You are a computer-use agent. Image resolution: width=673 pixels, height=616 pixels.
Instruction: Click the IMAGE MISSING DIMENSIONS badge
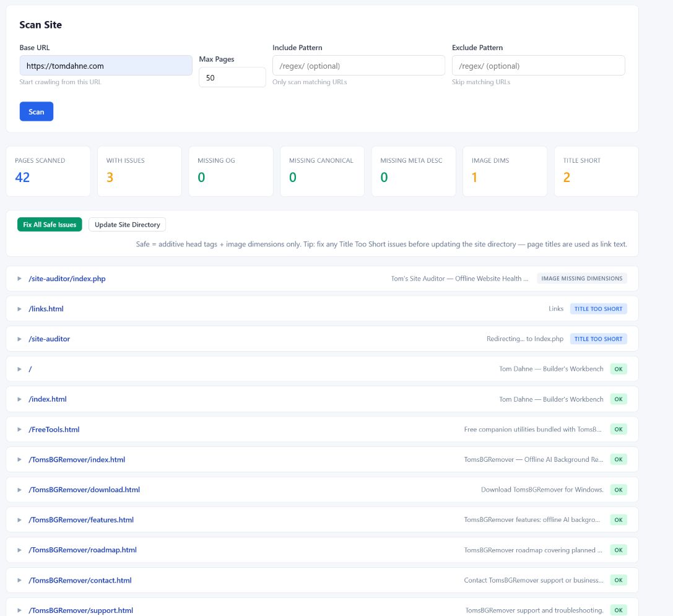point(582,278)
